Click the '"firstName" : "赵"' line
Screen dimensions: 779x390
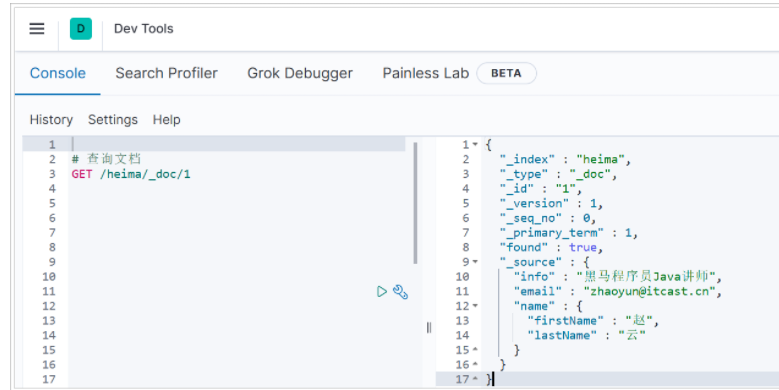[593, 320]
